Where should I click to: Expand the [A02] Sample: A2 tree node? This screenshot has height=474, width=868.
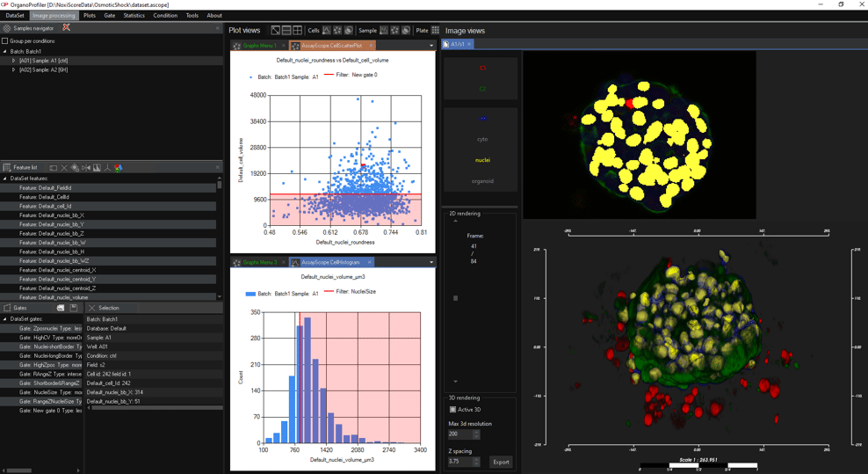pyautogui.click(x=13, y=69)
